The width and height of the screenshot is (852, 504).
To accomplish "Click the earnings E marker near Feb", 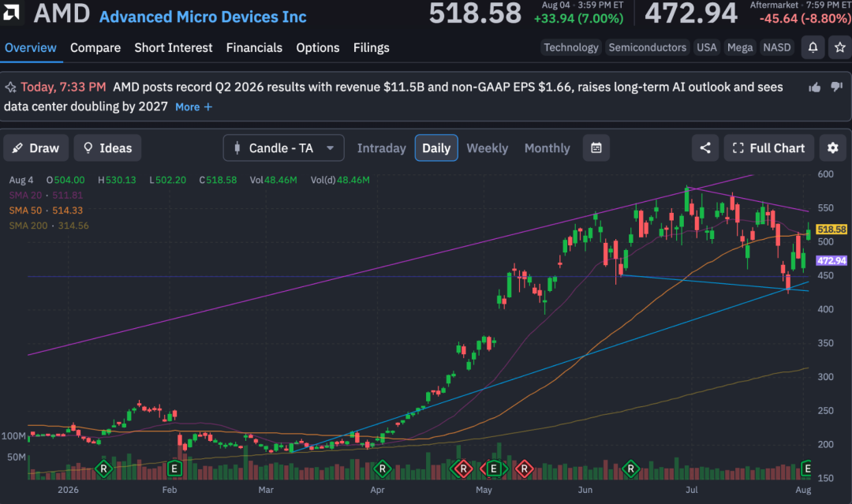I will click(174, 469).
